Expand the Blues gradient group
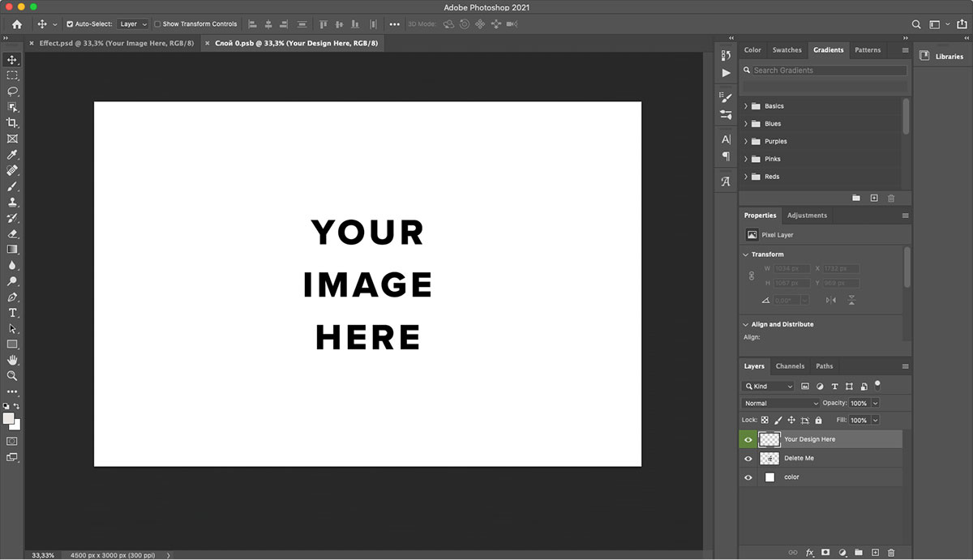Screen dimensions: 973x560 pos(747,123)
